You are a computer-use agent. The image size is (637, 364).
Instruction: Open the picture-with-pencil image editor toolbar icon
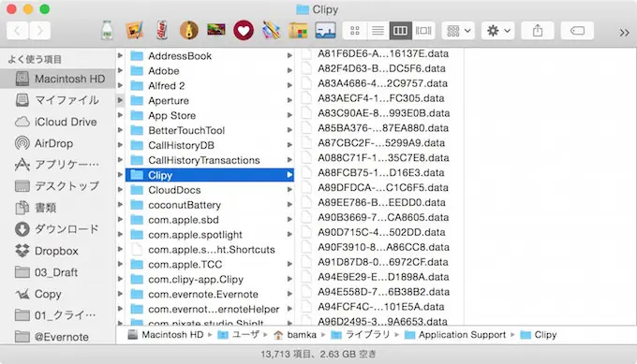[135, 31]
